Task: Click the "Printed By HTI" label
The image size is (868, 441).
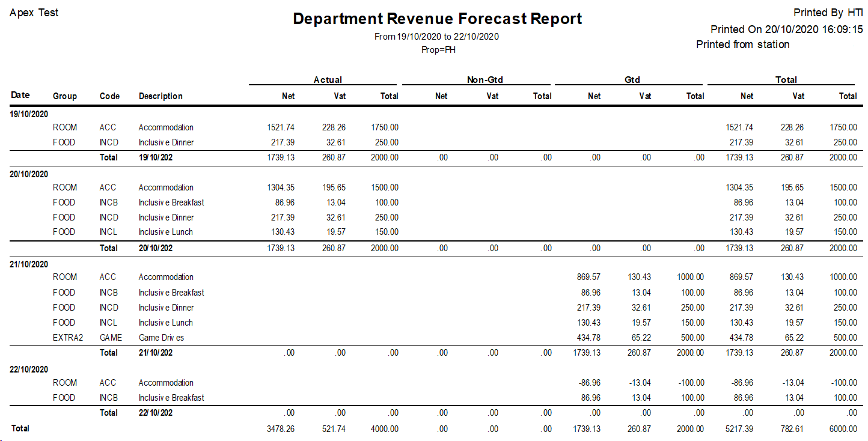Action: (828, 13)
